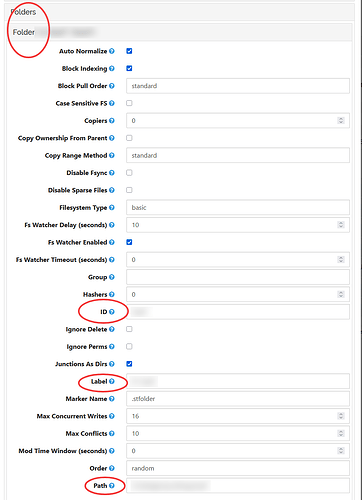Image resolution: width=362 pixels, height=500 pixels.
Task: Show help for Junctions As Dirs
Action: pyautogui.click(x=112, y=364)
